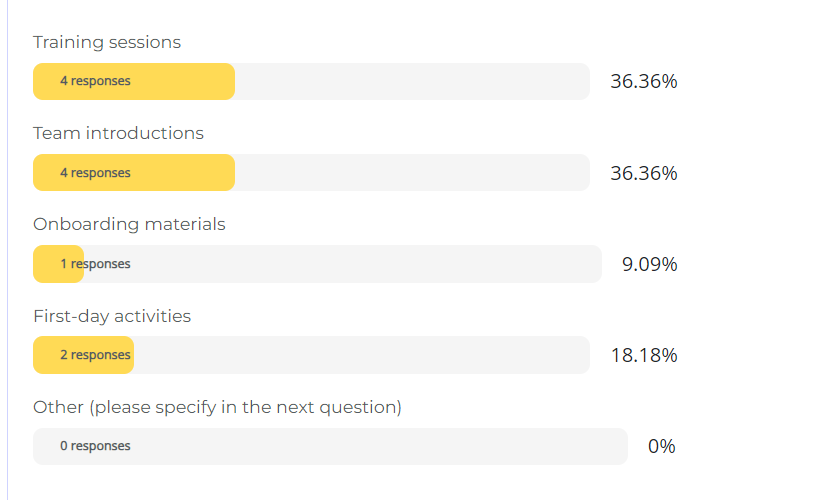Click the "Onboarding materials" option label
This screenshot has height=500, width=821.
[129, 224]
